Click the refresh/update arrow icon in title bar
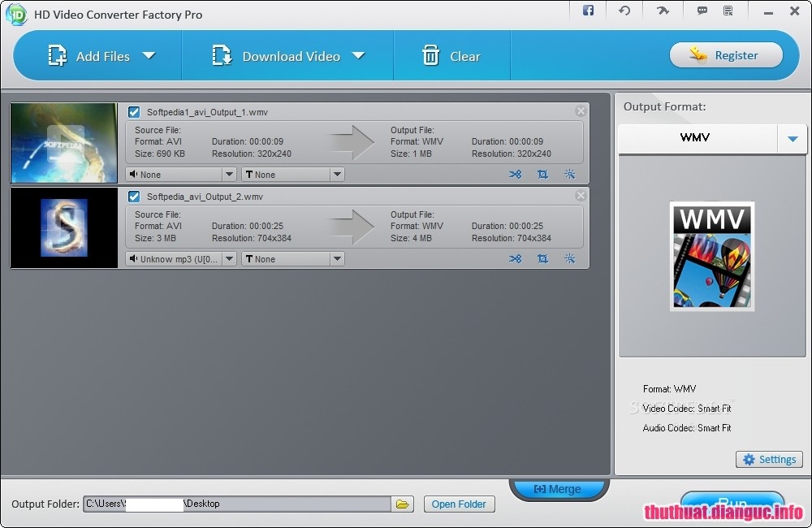The image size is (812, 528). click(624, 11)
